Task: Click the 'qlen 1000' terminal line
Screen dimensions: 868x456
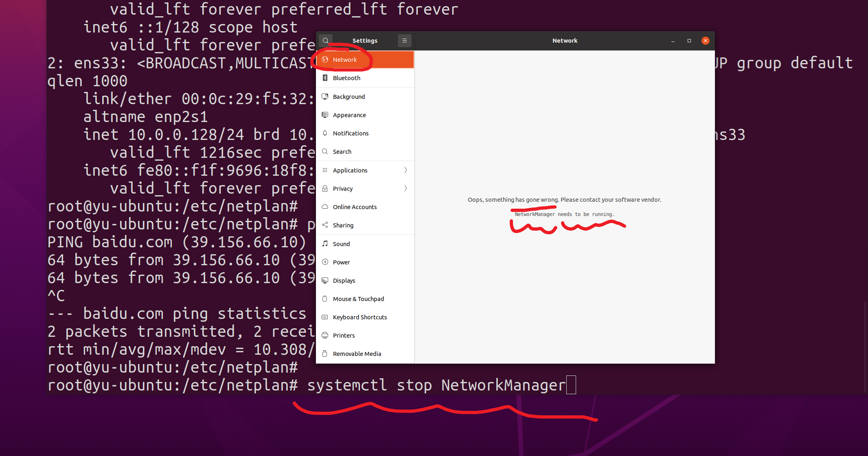Action: (88, 81)
